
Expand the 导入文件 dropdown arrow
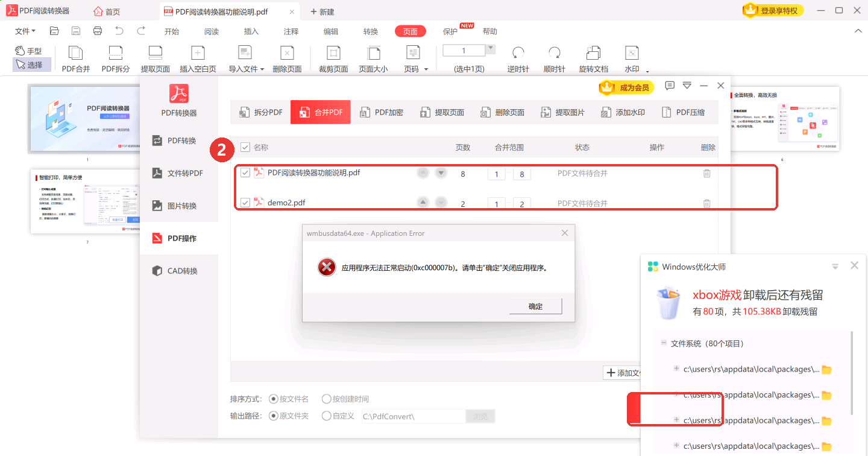(x=262, y=69)
